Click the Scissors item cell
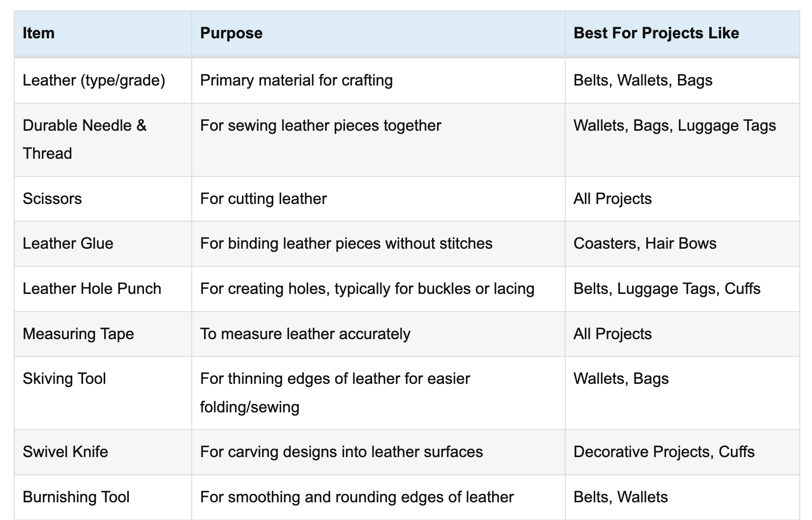Image resolution: width=812 pixels, height=520 pixels. [x=103, y=199]
